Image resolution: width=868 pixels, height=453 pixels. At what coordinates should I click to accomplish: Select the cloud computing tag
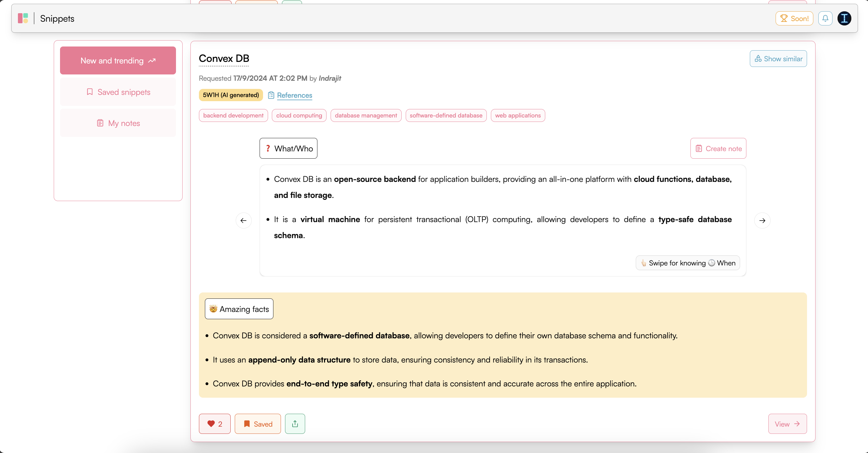click(299, 116)
